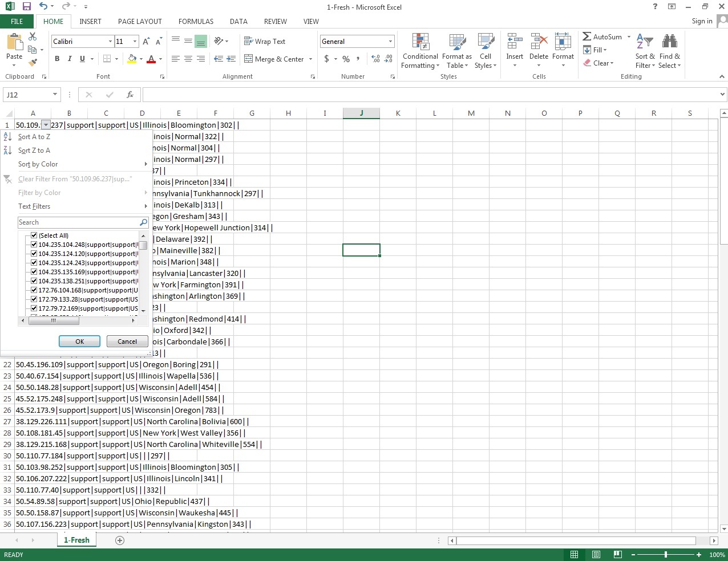Click the Percent Style icon
Screen dimensions: 728x561
click(346, 59)
